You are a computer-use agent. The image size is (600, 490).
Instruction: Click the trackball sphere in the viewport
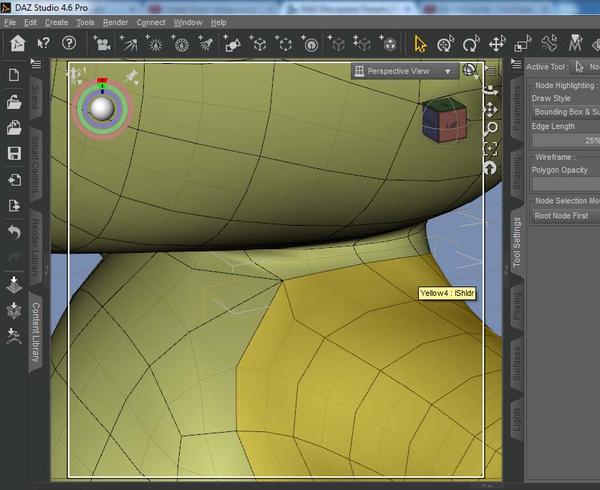click(102, 108)
